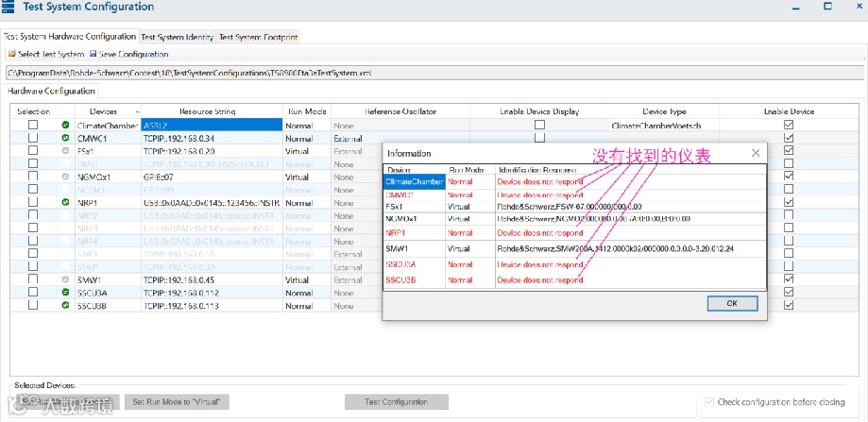Click Save Configuration toolbar button
Image resolution: width=868 pixels, height=422 pixels.
[x=129, y=54]
